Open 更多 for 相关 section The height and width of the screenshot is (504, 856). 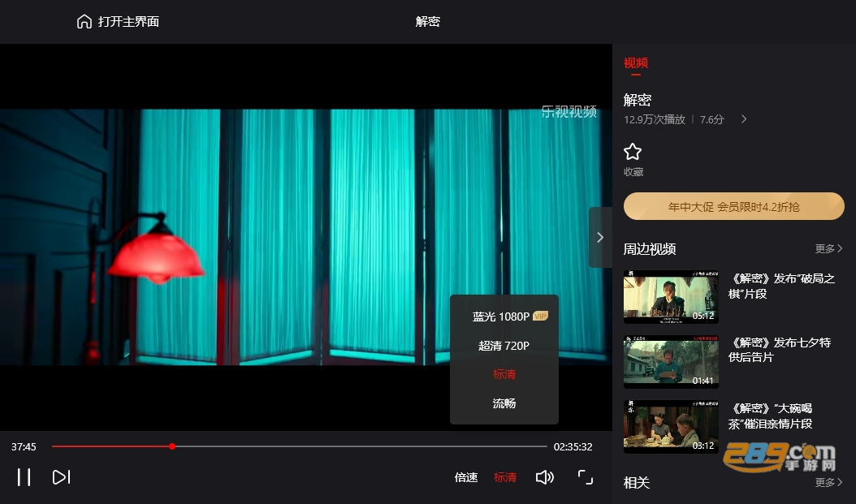828,482
